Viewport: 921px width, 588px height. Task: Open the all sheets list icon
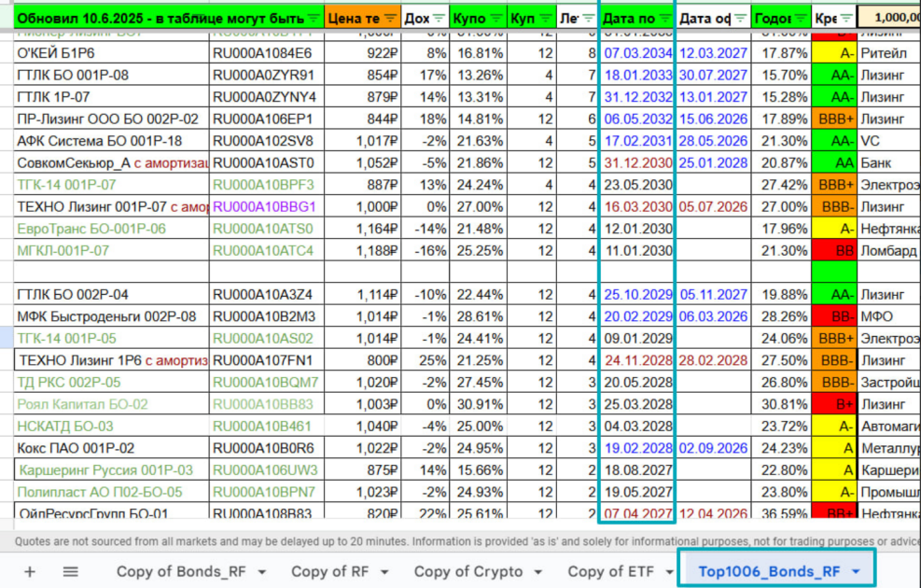(x=71, y=571)
